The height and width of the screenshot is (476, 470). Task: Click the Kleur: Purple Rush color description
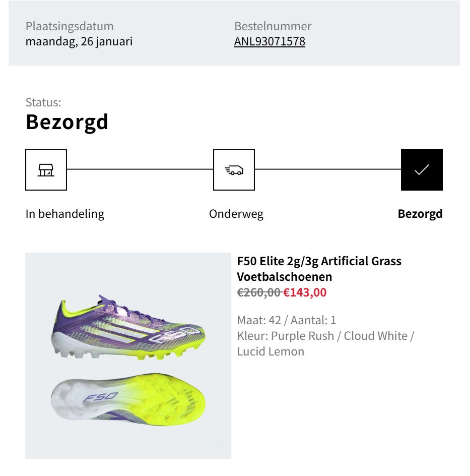325,344
